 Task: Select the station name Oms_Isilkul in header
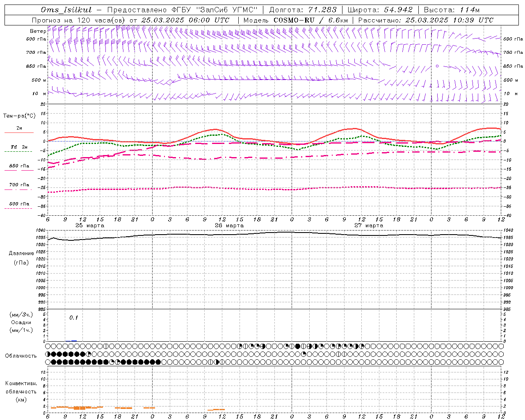[x=66, y=10]
